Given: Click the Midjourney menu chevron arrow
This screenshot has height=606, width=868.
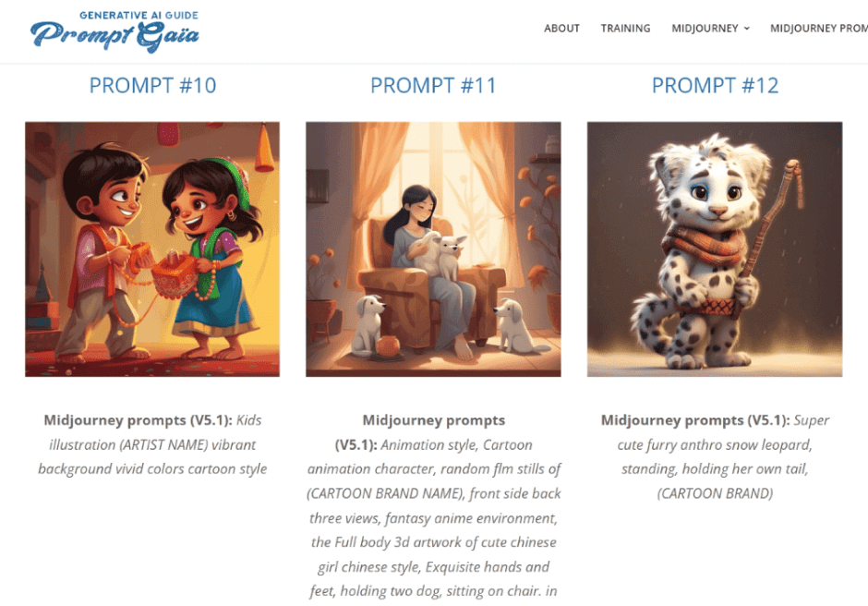Looking at the screenshot, I should pos(747,29).
